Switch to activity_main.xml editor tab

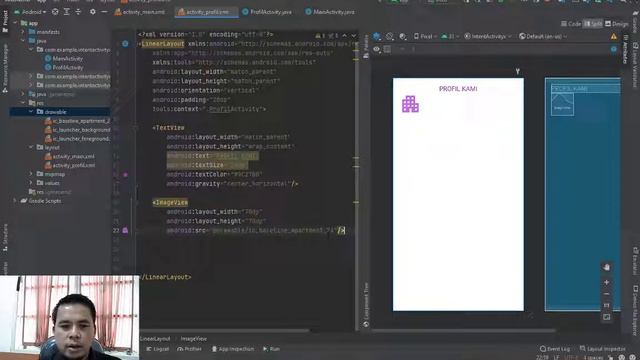pos(140,12)
